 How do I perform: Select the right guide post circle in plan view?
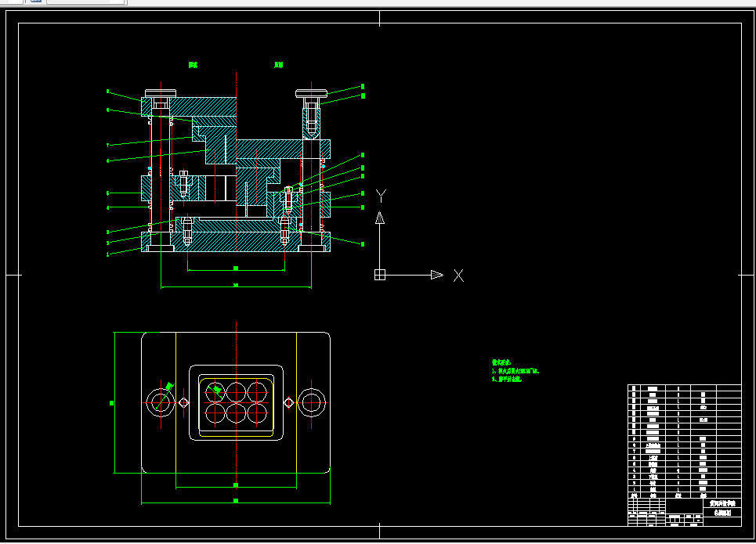pyautogui.click(x=312, y=402)
